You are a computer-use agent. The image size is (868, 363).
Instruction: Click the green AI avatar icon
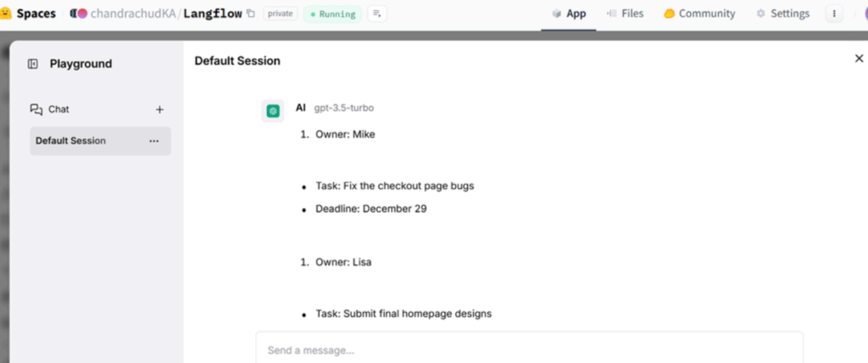tap(273, 110)
